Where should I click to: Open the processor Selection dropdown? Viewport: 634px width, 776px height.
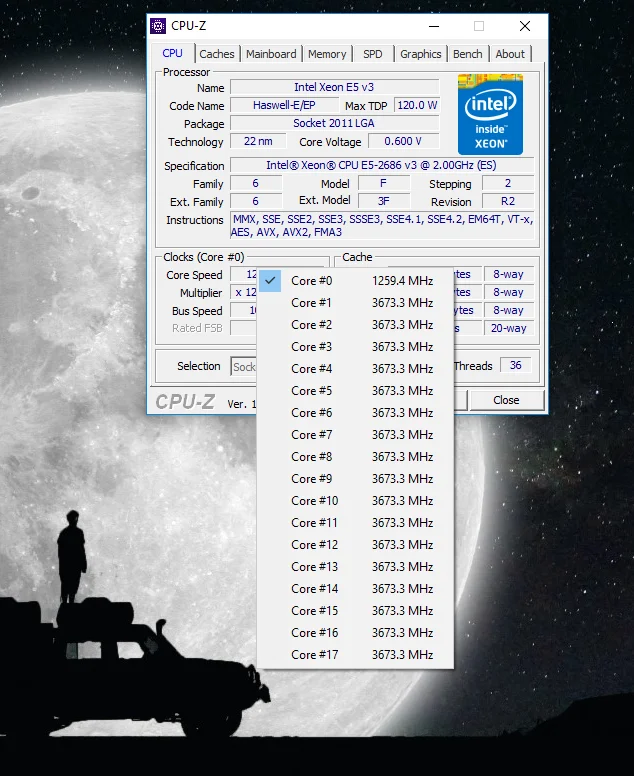click(x=244, y=367)
